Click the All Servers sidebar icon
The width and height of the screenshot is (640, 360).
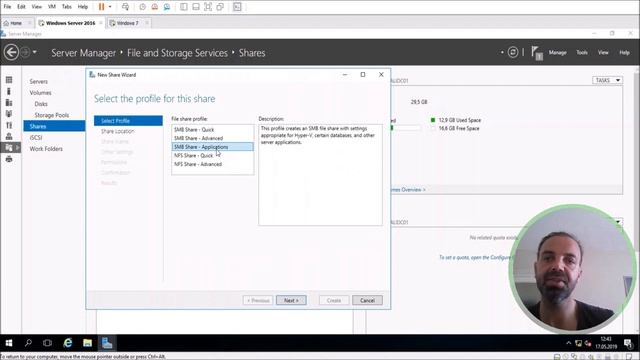coord(9,102)
